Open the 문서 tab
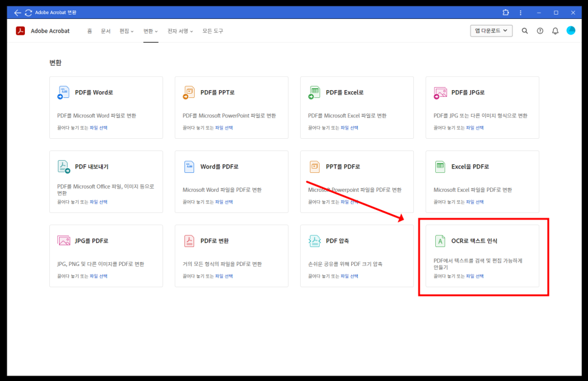 tap(105, 31)
